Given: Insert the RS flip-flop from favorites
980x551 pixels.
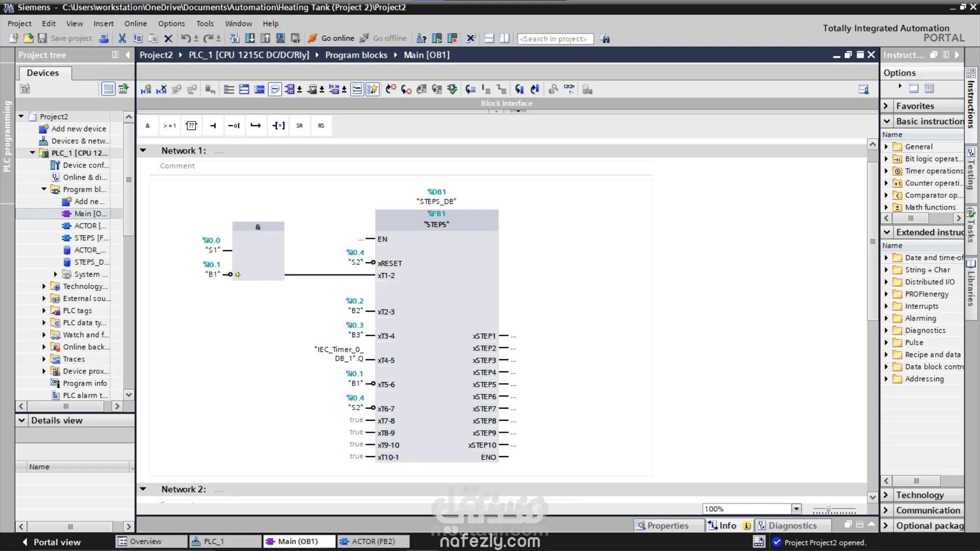Looking at the screenshot, I should click(321, 126).
